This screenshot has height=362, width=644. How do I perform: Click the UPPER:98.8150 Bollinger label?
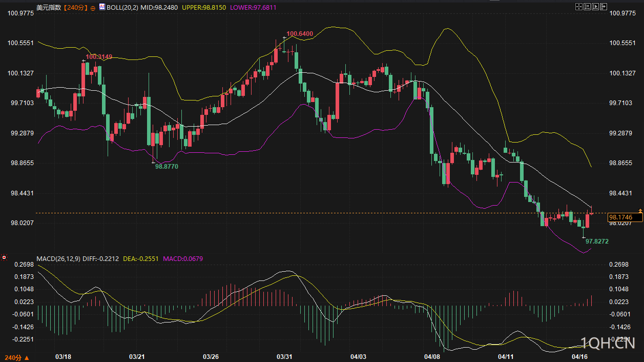[x=204, y=8]
